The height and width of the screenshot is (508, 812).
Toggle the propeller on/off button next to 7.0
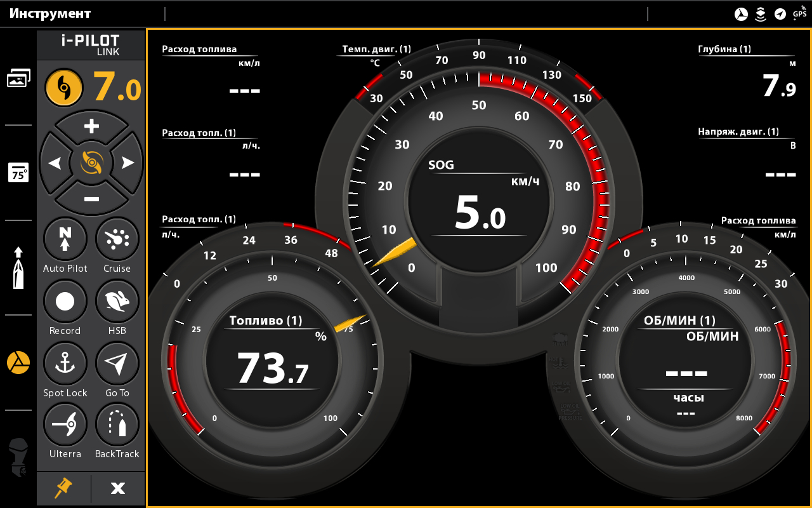(64, 88)
